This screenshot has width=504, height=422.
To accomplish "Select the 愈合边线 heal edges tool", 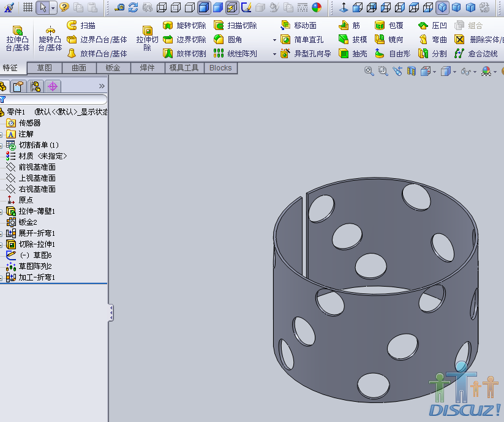I will click(x=476, y=53).
